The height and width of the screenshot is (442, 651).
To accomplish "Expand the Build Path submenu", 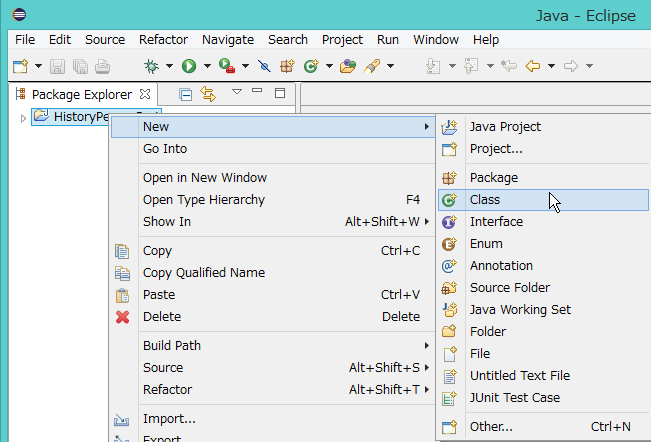I will tap(272, 346).
